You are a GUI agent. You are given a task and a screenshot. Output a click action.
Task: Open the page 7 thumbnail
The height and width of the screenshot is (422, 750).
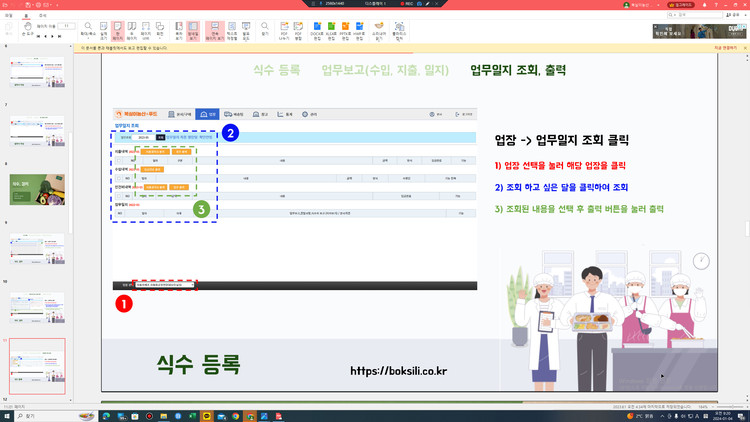point(37,131)
